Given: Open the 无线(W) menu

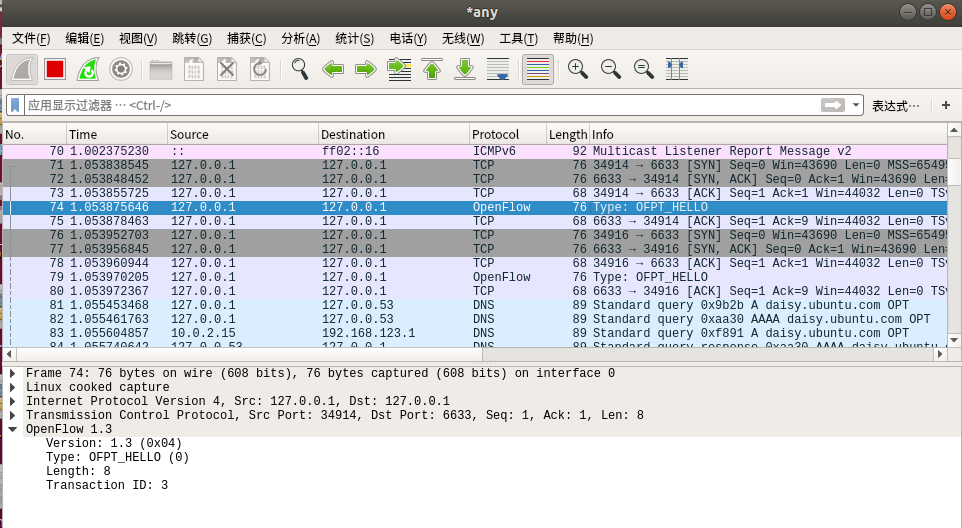Looking at the screenshot, I should [463, 39].
